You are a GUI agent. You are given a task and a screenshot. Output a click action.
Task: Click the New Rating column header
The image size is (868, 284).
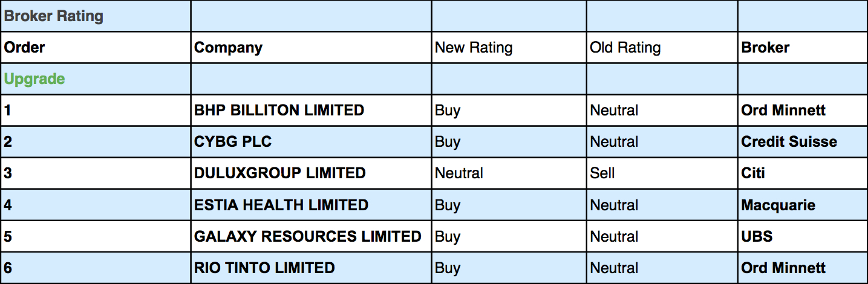pos(474,48)
